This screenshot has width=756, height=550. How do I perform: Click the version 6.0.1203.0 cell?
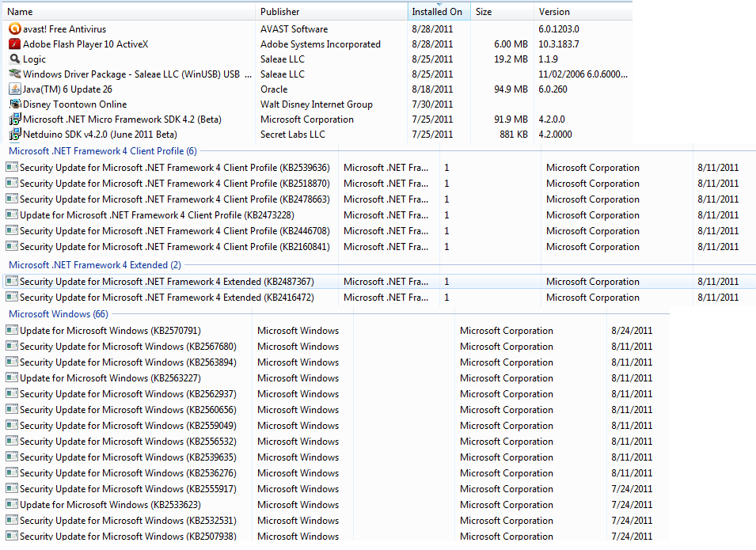[559, 29]
